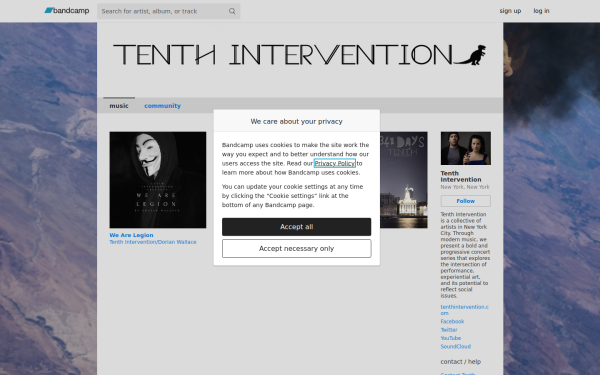Switch to the music tab

[119, 106]
